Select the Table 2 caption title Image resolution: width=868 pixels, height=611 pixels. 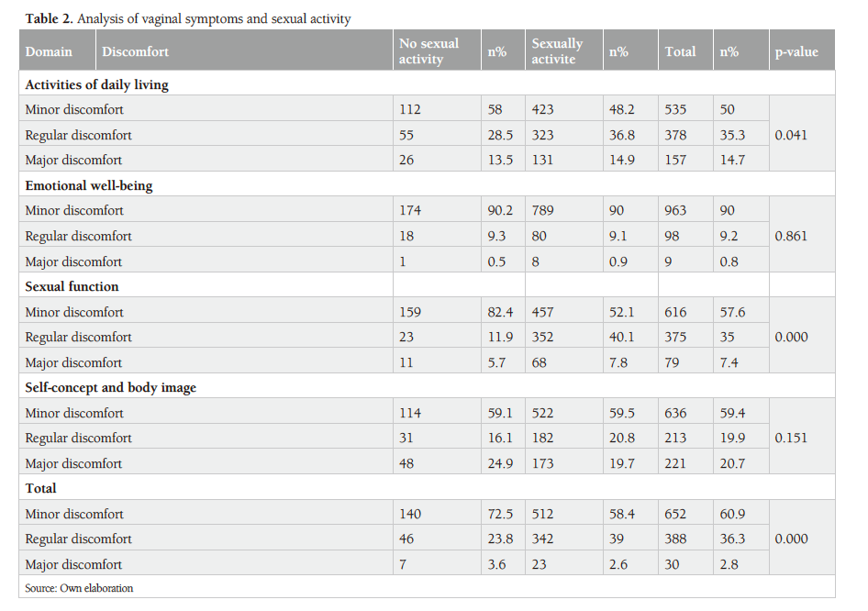click(x=188, y=19)
